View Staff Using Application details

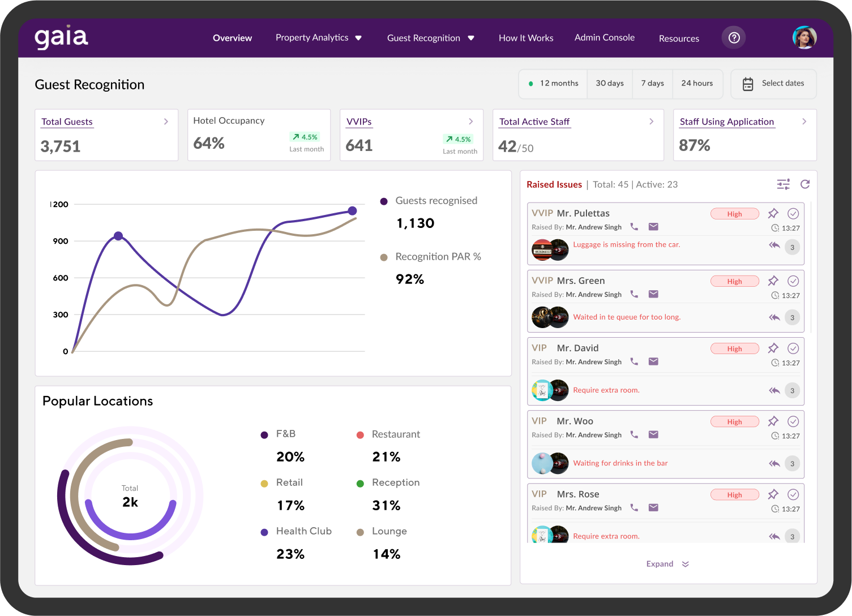pyautogui.click(x=726, y=122)
